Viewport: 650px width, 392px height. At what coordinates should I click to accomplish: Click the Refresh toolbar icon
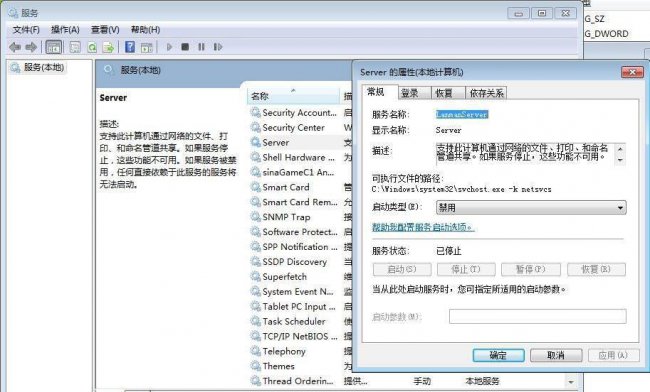[x=92, y=47]
